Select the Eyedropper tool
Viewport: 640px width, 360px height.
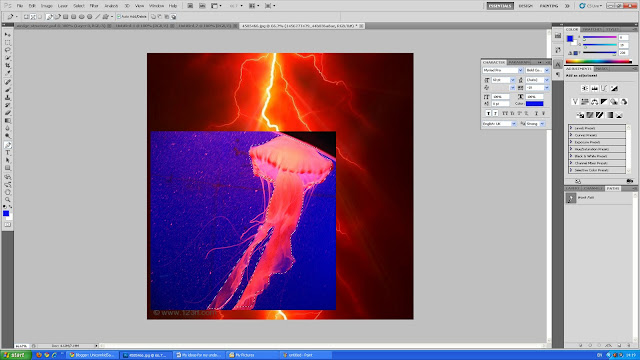pos(7,73)
